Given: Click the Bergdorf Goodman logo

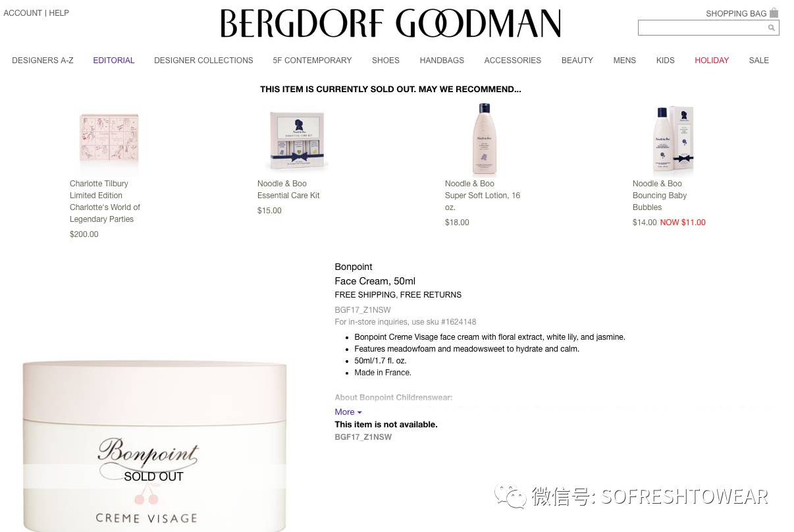Looking at the screenshot, I should click(x=390, y=23).
